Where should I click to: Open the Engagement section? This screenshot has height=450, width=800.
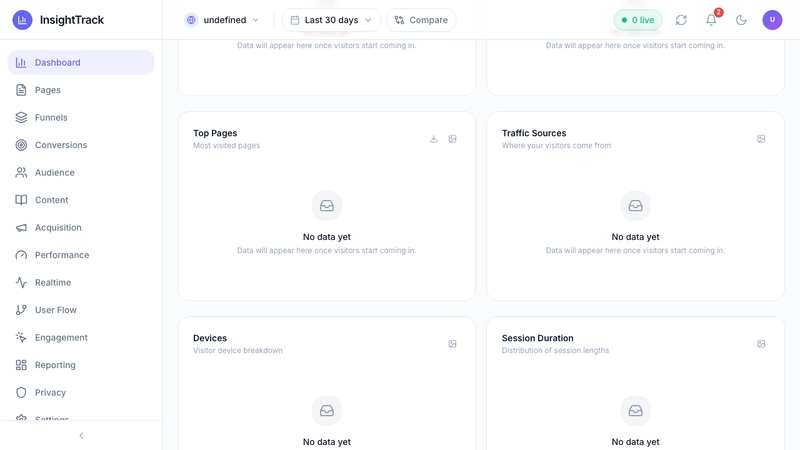pos(81,338)
